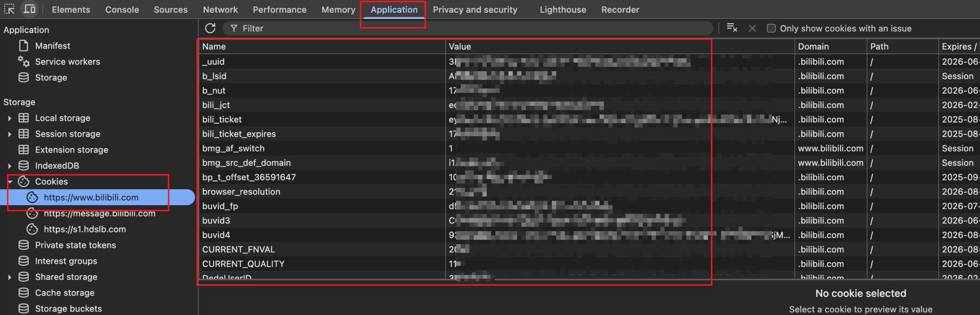The height and width of the screenshot is (315, 980).
Task: Select the bili_ticket_expires cookie row
Action: (x=589, y=134)
